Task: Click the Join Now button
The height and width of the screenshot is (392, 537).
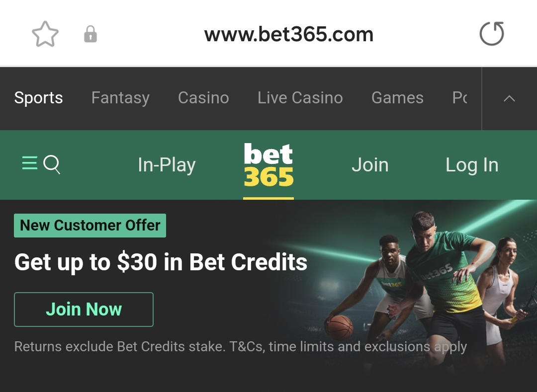Action: coord(84,309)
